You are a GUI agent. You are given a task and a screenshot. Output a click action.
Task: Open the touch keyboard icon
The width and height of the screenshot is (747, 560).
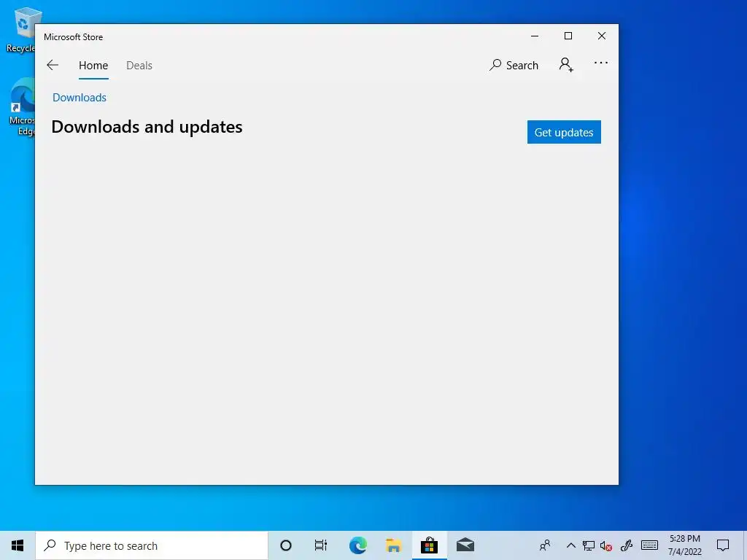649,545
